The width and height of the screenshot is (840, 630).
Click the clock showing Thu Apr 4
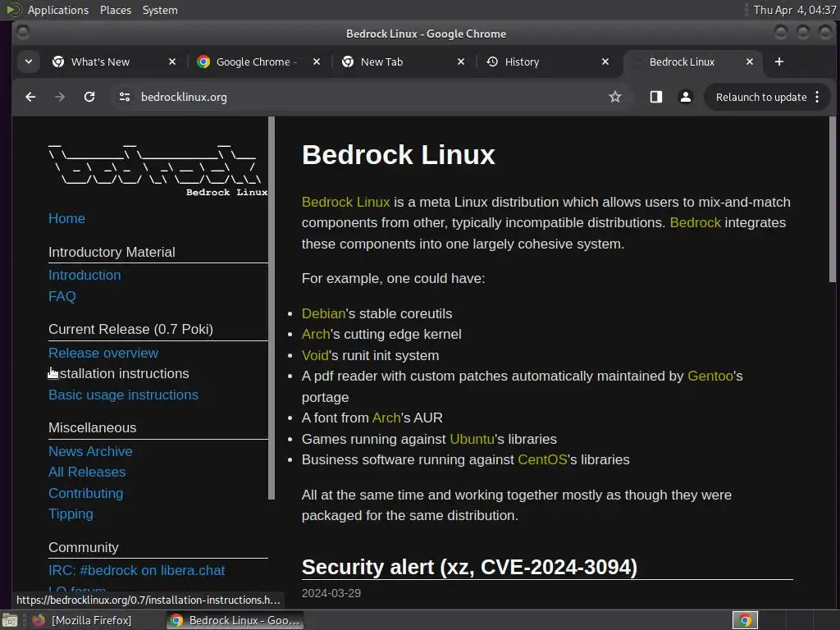[794, 10]
